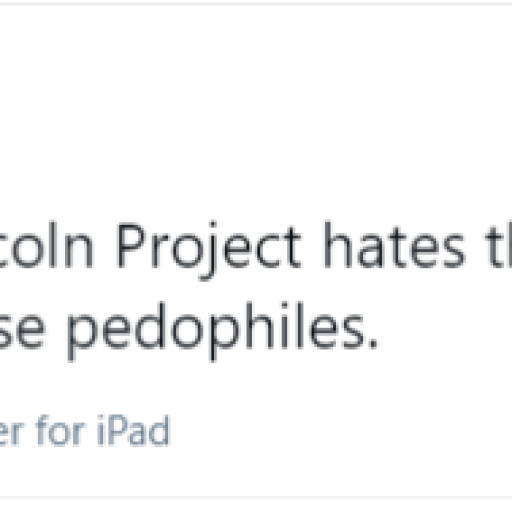
Task: Click the gray divider line below tweet
Action: pyautogui.click(x=256, y=498)
